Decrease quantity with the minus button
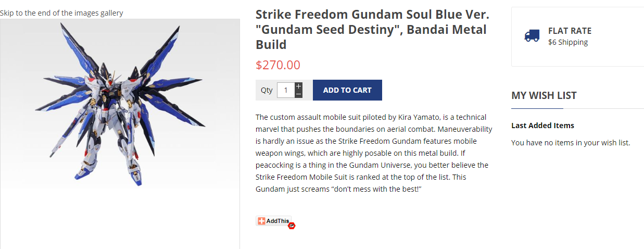 point(298,94)
